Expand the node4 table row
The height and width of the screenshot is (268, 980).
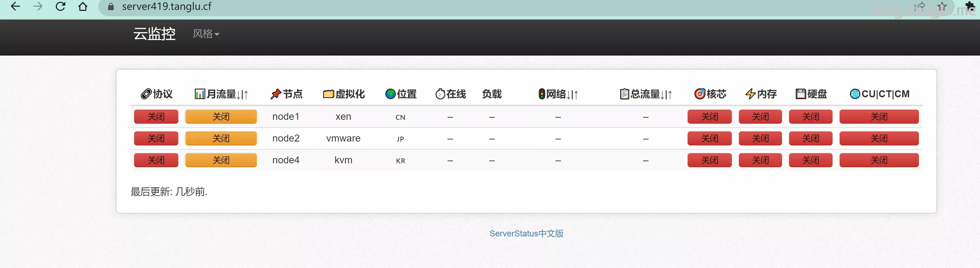click(286, 160)
